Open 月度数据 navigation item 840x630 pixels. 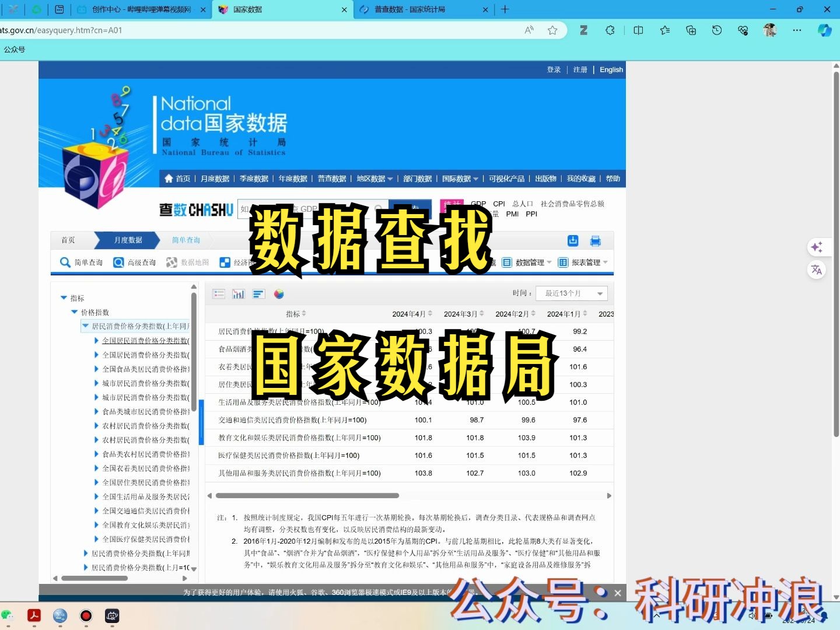215,178
